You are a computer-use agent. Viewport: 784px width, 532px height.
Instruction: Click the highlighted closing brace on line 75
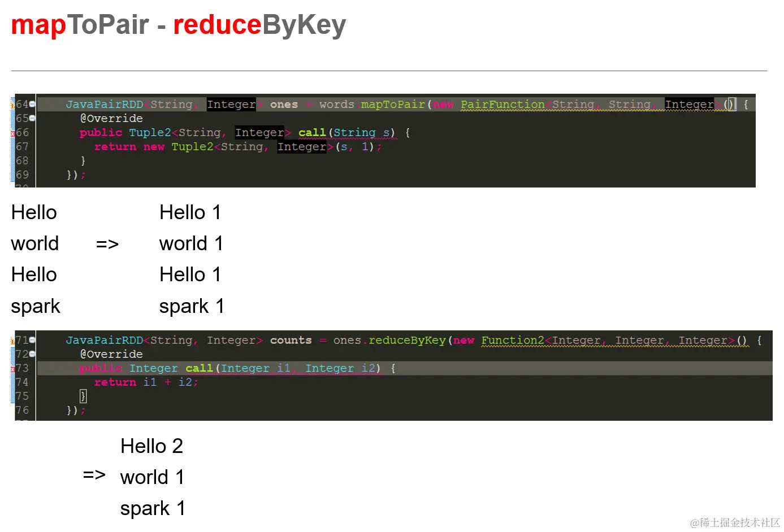pyautogui.click(x=83, y=396)
